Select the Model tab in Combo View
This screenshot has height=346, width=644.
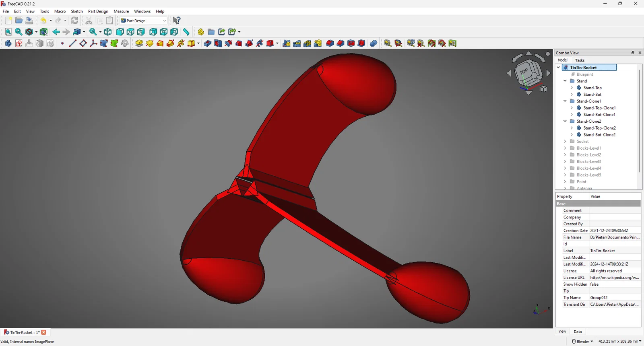[563, 60]
